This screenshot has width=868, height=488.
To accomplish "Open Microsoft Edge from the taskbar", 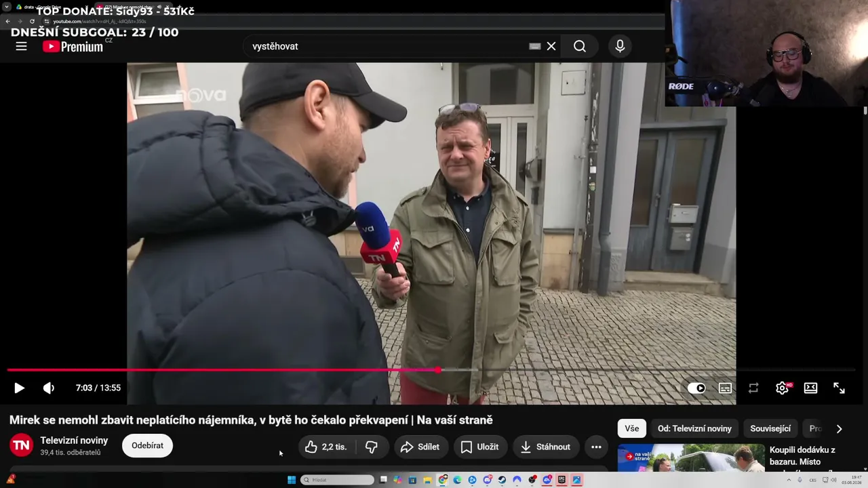I will [458, 480].
